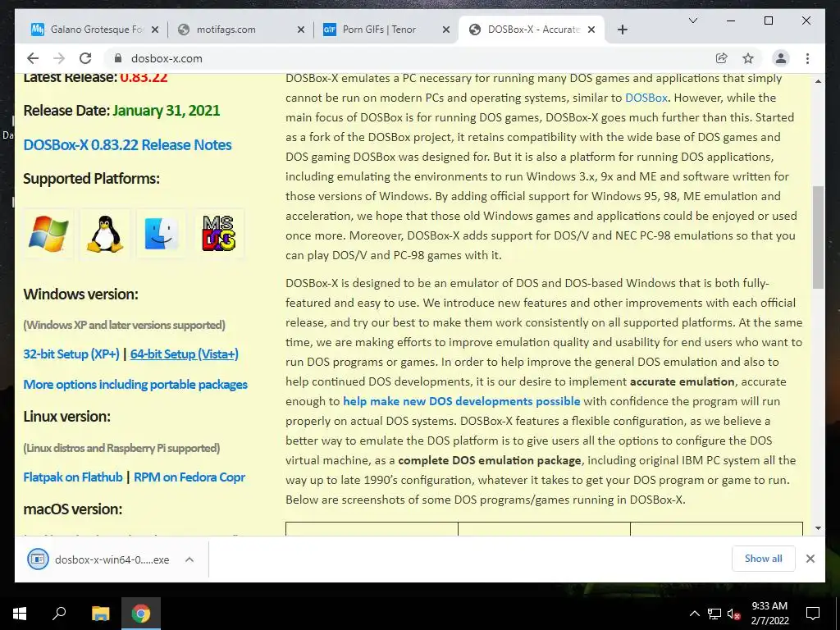
Task: Click the lock icon in address bar
Action: coord(117,58)
